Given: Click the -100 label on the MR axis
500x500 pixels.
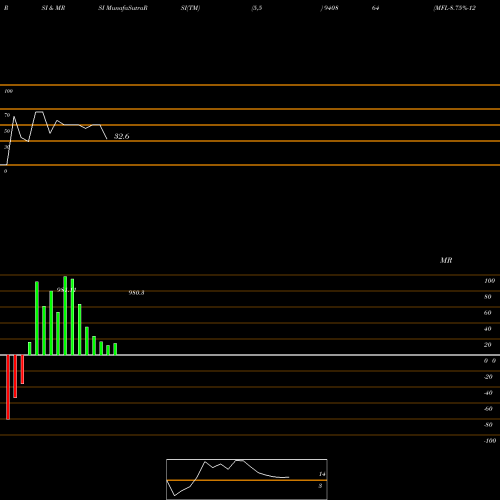Looking at the screenshot, I should click(x=490, y=441).
